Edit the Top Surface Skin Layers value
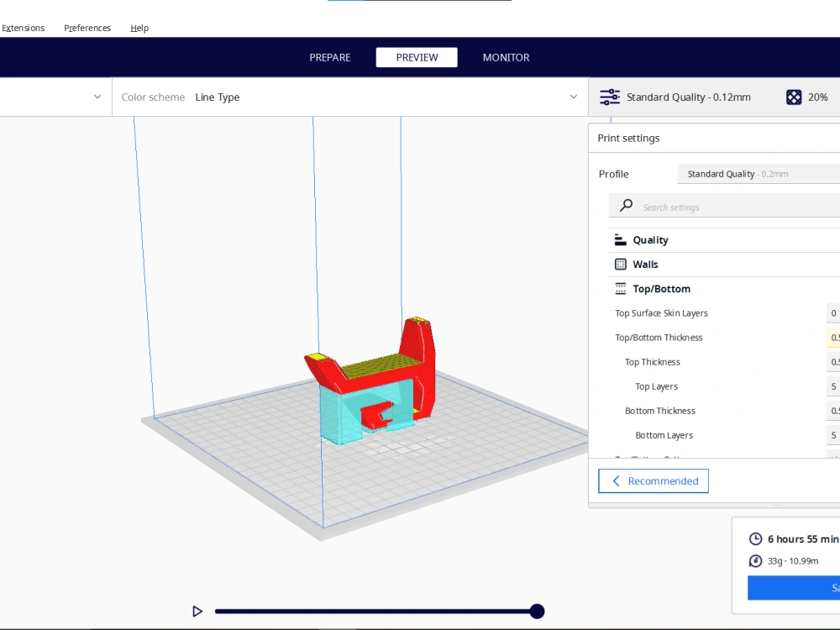The width and height of the screenshot is (840, 630). point(833,313)
